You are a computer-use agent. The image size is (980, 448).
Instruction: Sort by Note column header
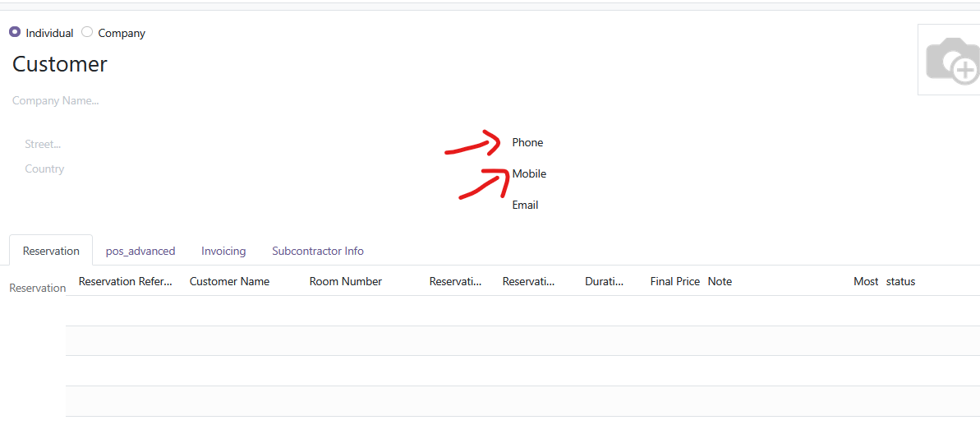pyautogui.click(x=720, y=282)
